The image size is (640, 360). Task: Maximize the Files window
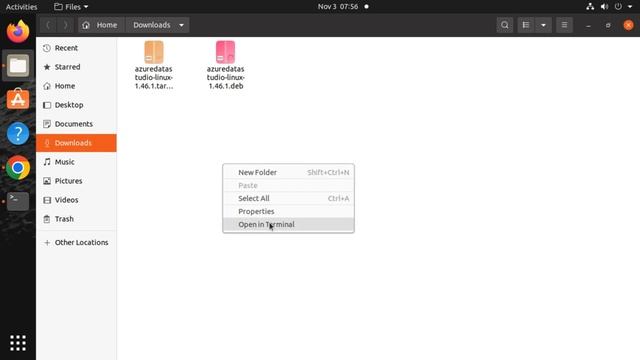[608, 25]
